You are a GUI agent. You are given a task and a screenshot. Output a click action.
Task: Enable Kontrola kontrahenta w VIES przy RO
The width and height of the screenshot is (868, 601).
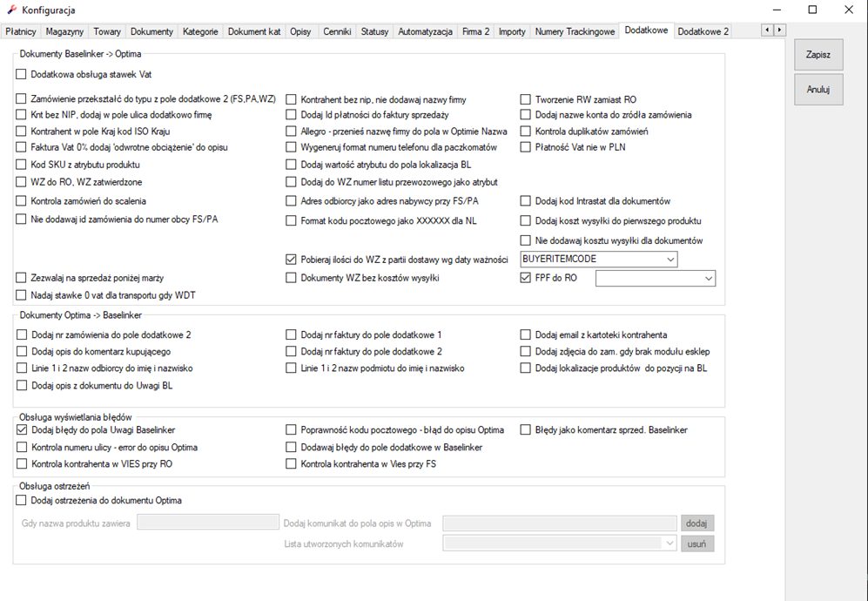22,463
